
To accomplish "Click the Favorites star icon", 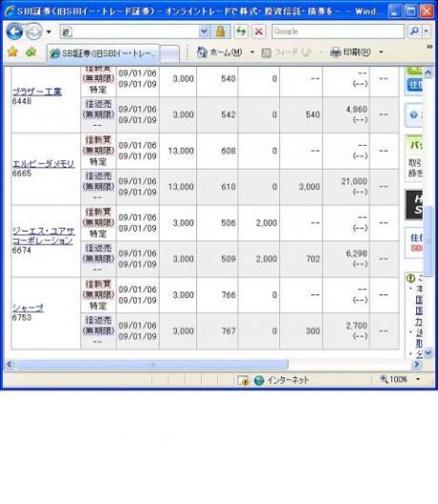I will 12,51.
